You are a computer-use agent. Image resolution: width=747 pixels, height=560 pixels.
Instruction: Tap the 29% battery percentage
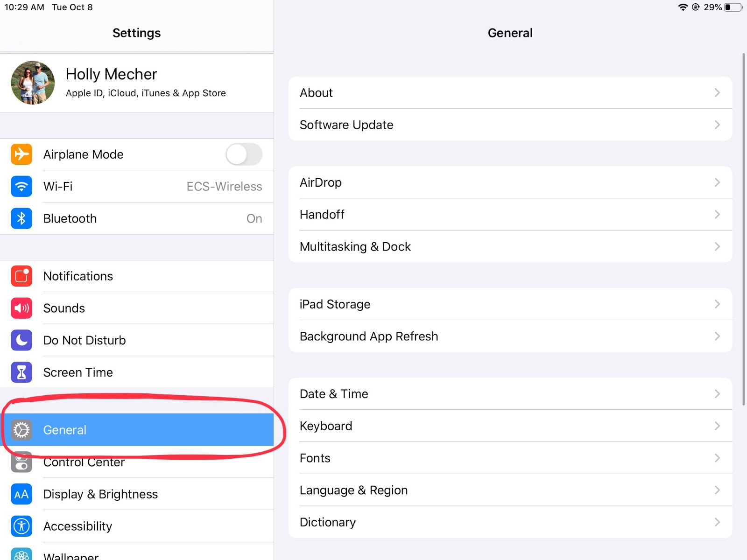713,7
